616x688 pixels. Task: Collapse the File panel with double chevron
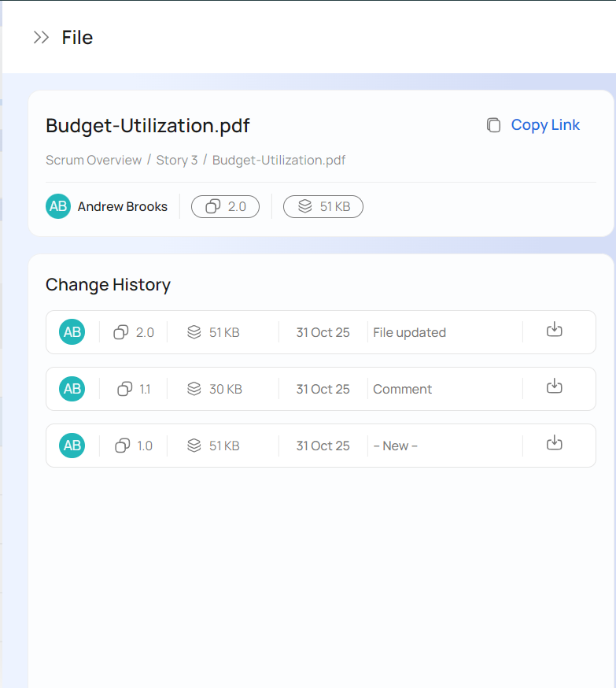point(41,38)
